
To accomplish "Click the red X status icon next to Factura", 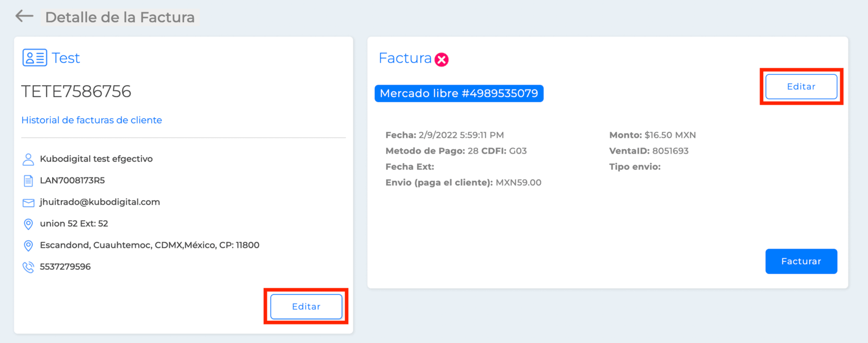I will 442,60.
